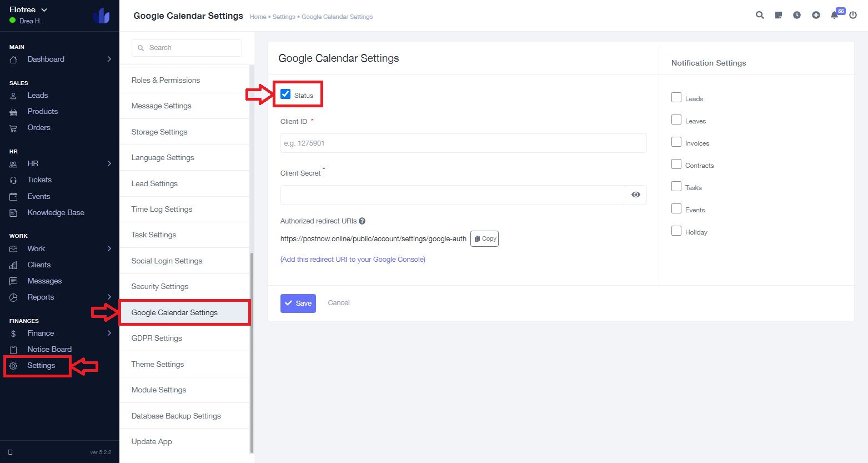Click the Finance dollar icon
The image size is (868, 463).
coord(13,333)
